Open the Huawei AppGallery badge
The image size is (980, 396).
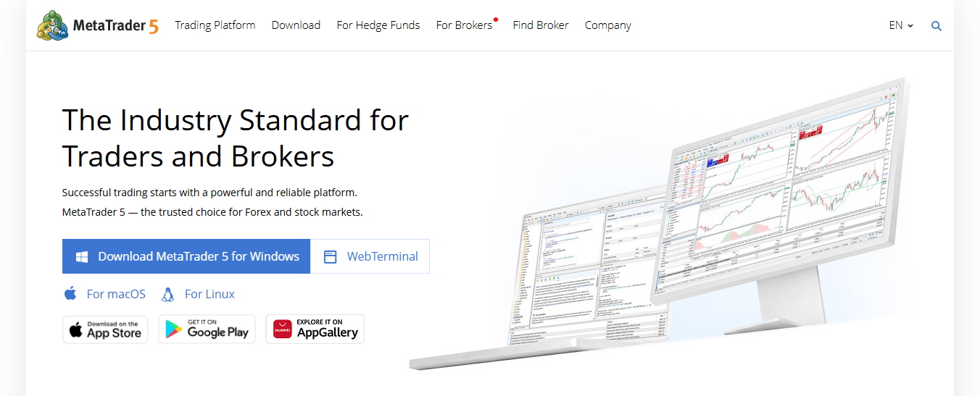315,329
